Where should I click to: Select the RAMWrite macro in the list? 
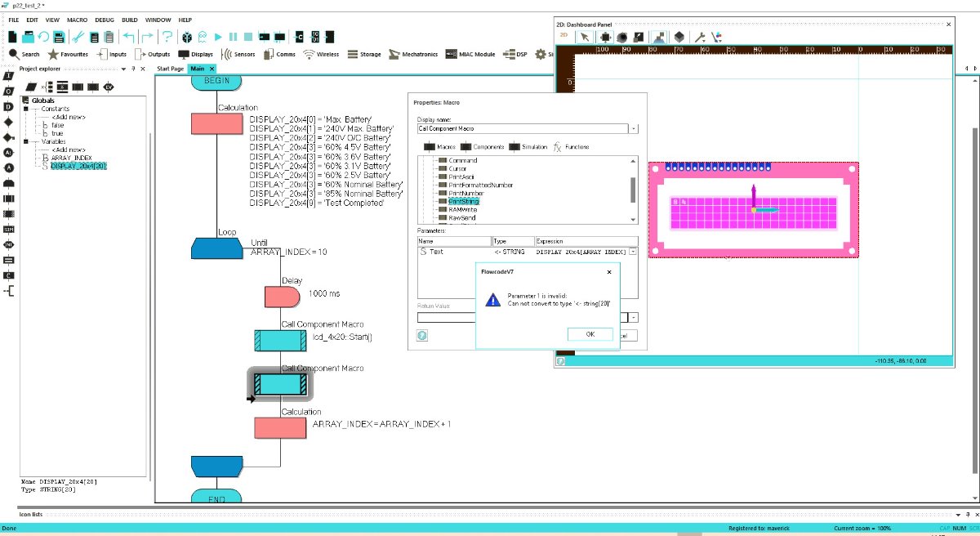[462, 210]
